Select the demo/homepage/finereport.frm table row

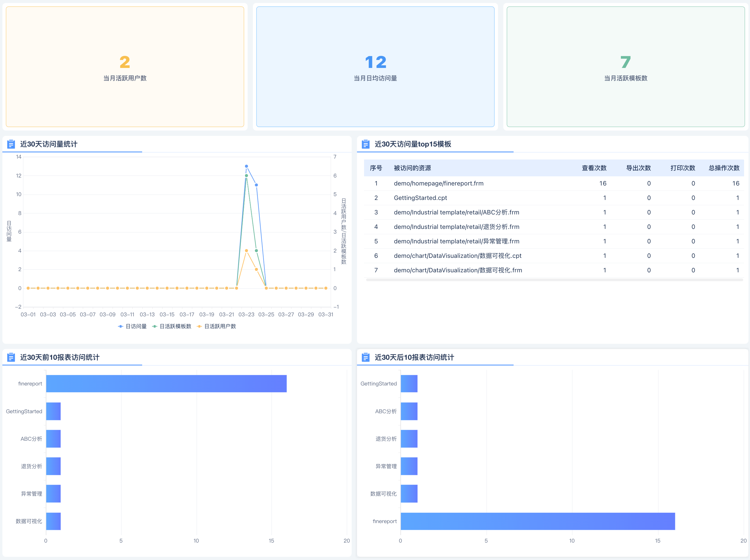439,183
